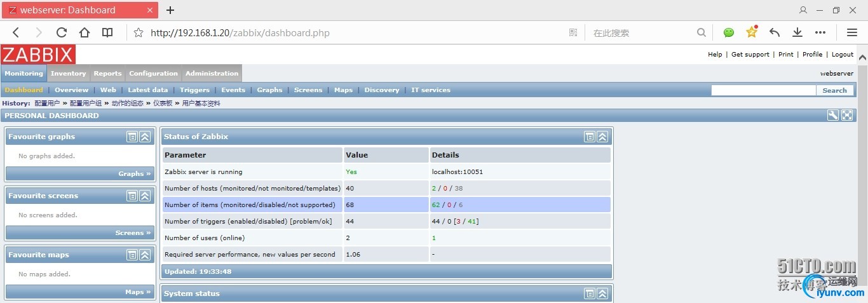Bookmark this page with star outline icon
Screen dimensions: 868x303
click(138, 32)
